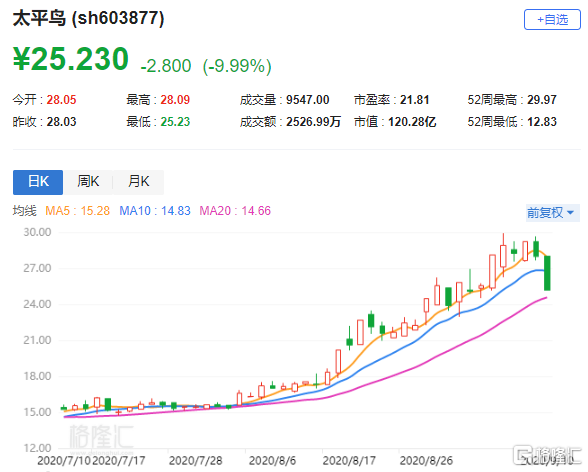Click the x-axis date label 2020/8/26

426,460
